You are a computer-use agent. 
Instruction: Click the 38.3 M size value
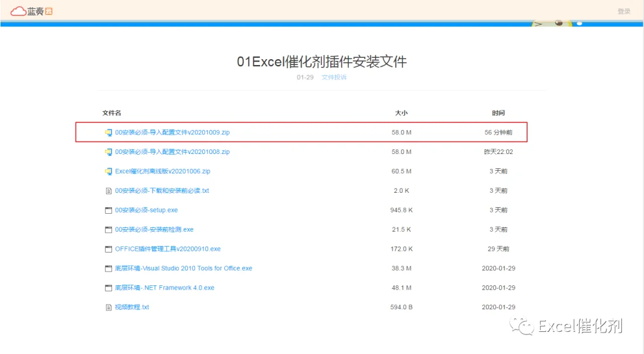pyautogui.click(x=401, y=268)
